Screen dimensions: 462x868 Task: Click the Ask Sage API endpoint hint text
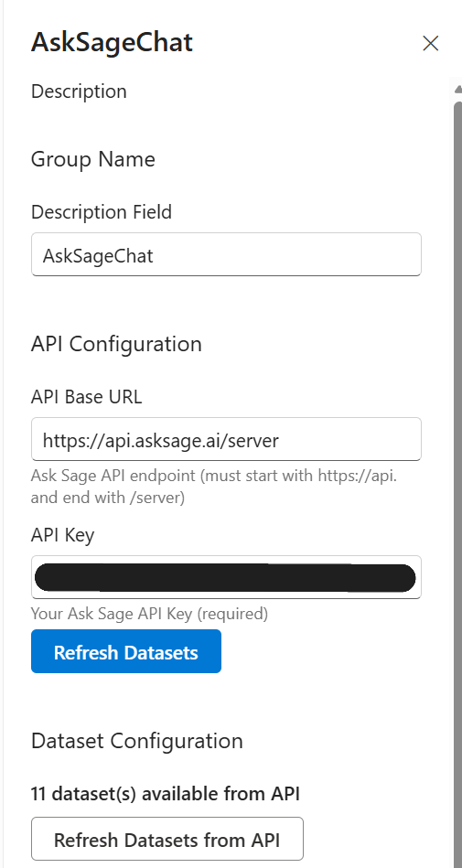click(214, 487)
